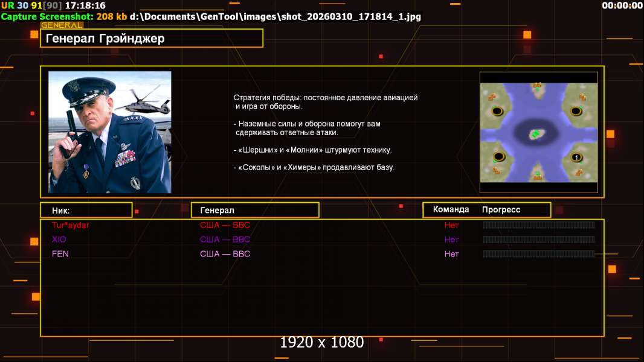Click the 'Генерал Грэйнджер' title box

(x=151, y=39)
